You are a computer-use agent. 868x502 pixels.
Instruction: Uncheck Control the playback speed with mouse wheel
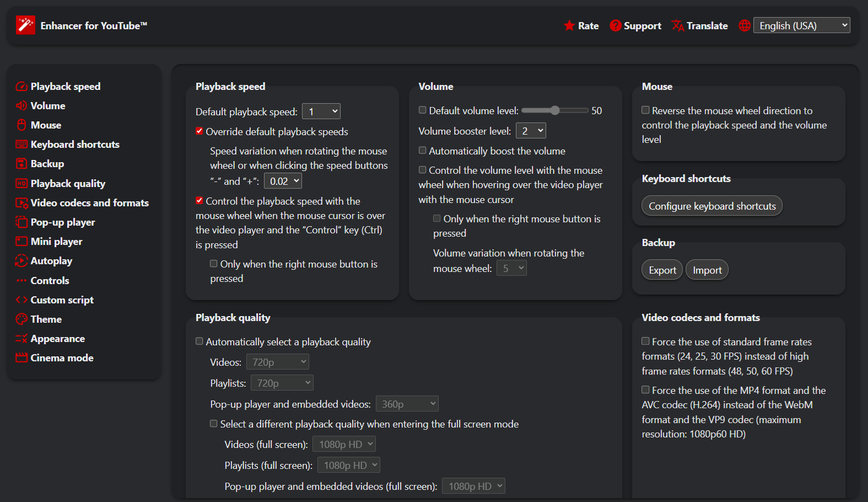click(x=200, y=201)
